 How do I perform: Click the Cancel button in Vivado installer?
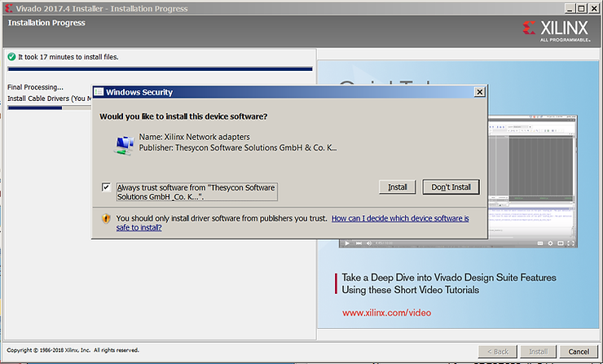coord(579,351)
